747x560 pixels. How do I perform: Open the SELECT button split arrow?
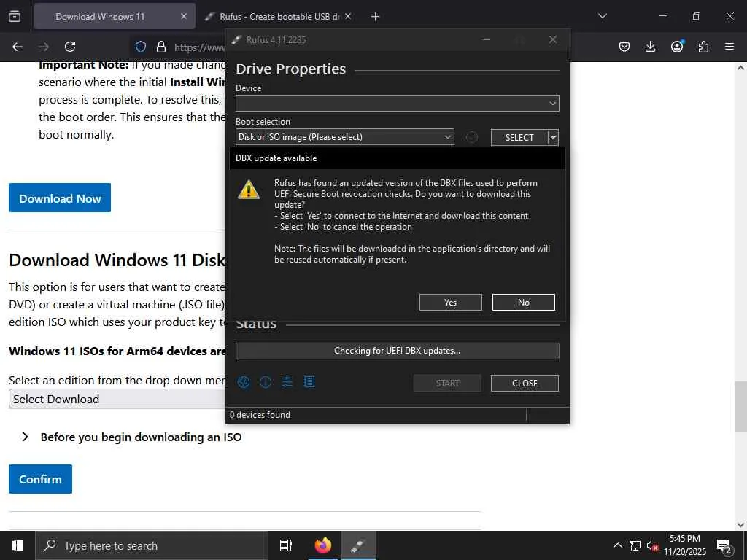coord(553,138)
